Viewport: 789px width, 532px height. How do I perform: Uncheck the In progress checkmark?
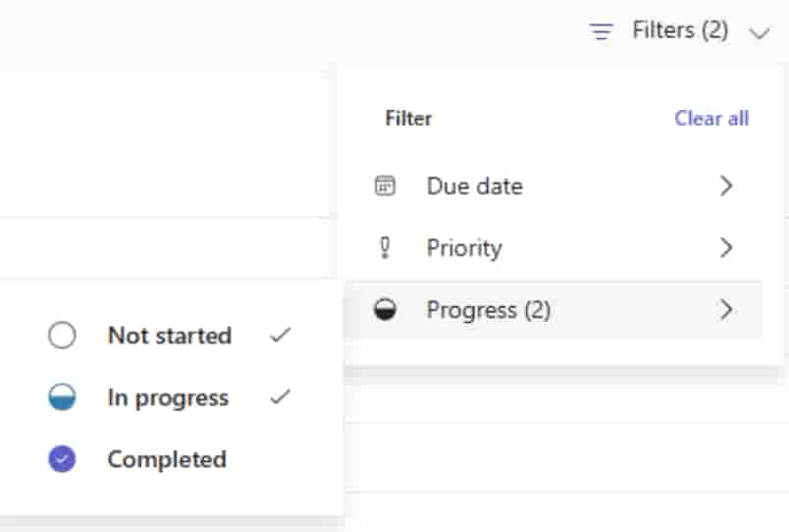[x=281, y=398]
